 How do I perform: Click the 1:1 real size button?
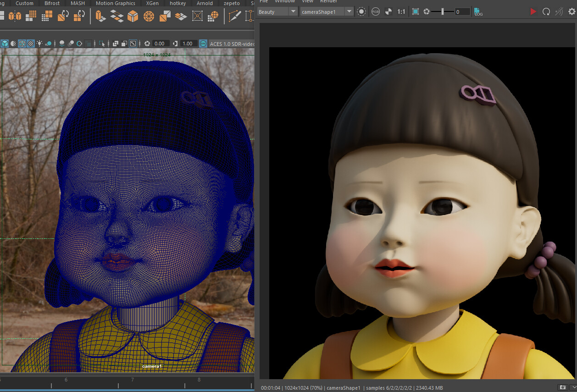[401, 11]
